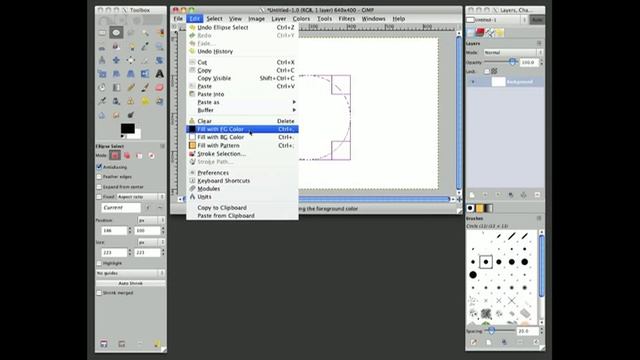
Task: Click the Auto button in Layers dock
Action: coord(537,20)
